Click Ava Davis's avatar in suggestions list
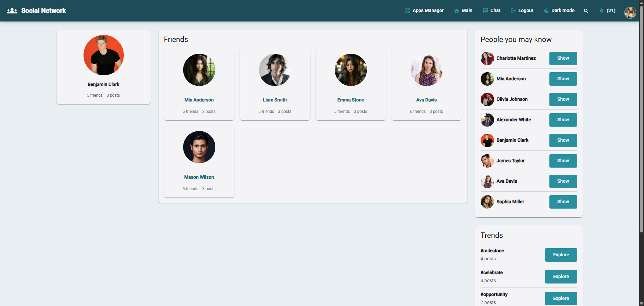This screenshot has width=644, height=306. 487,181
